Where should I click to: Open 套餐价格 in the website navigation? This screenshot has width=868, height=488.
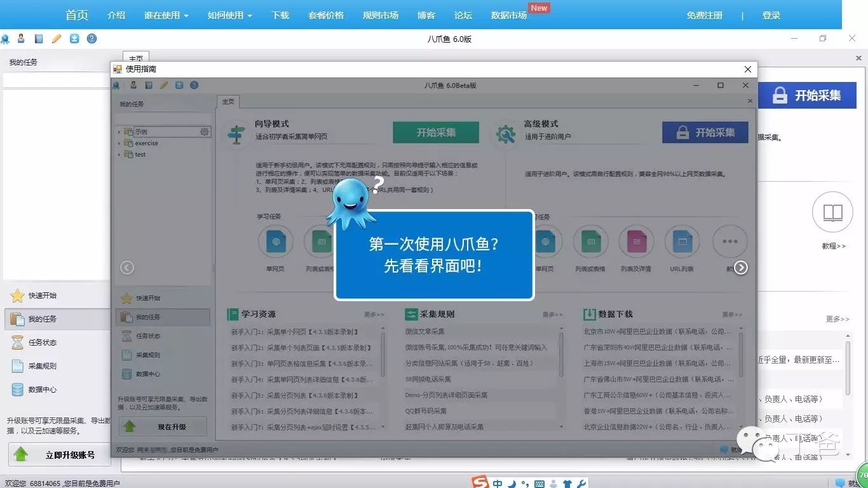coord(326,15)
